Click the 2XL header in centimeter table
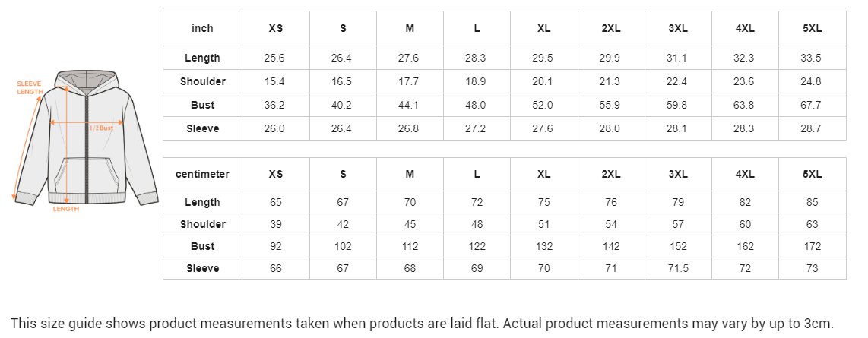The width and height of the screenshot is (868, 338). 610,174
